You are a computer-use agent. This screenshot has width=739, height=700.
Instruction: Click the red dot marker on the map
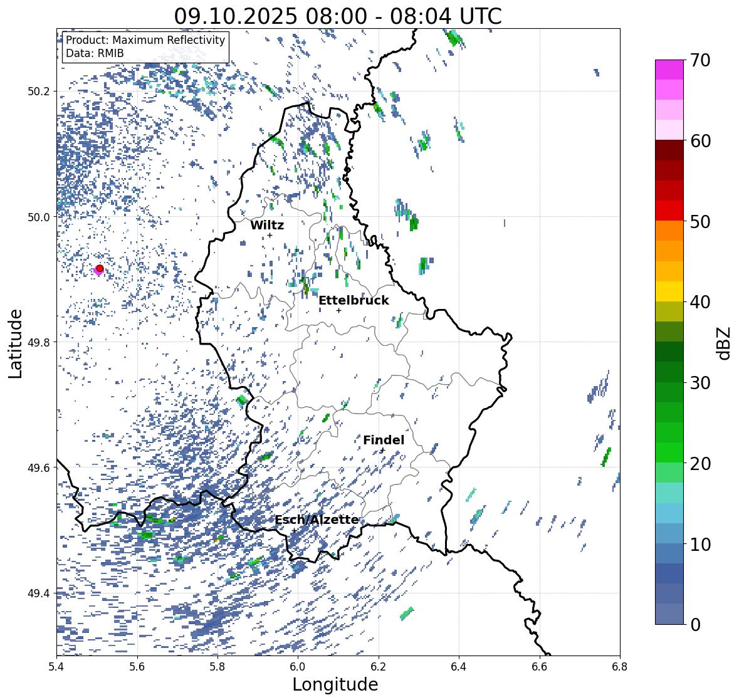(x=100, y=268)
